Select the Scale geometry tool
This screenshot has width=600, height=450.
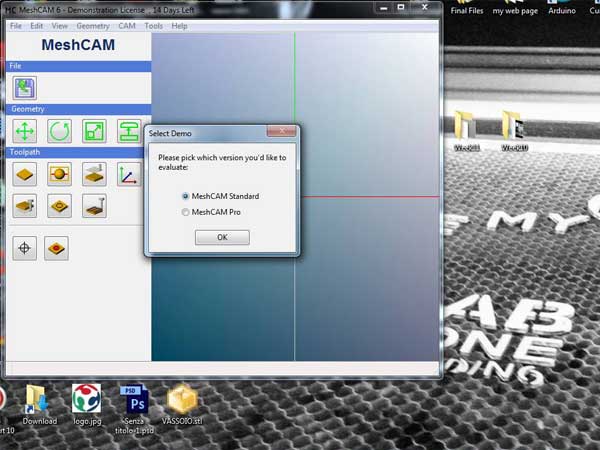(94, 131)
